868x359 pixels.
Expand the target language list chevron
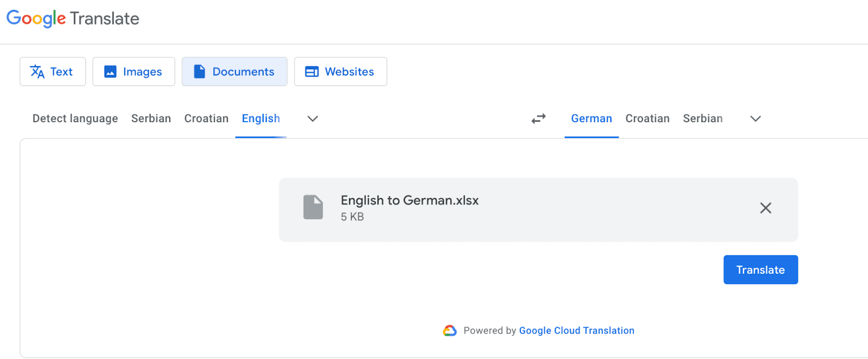click(x=755, y=119)
